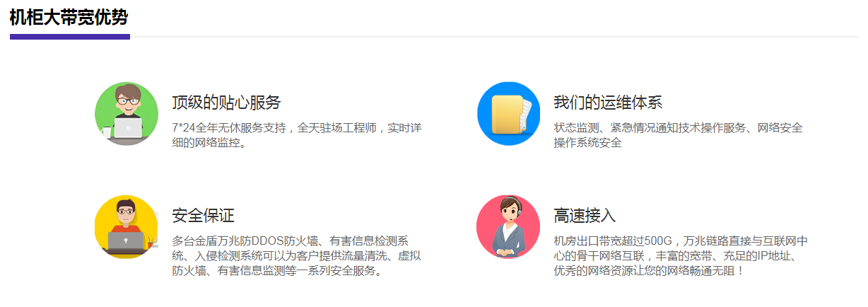Click the 多台金盾万兆防DDOS防火墙 description paragraph

[x=297, y=255]
